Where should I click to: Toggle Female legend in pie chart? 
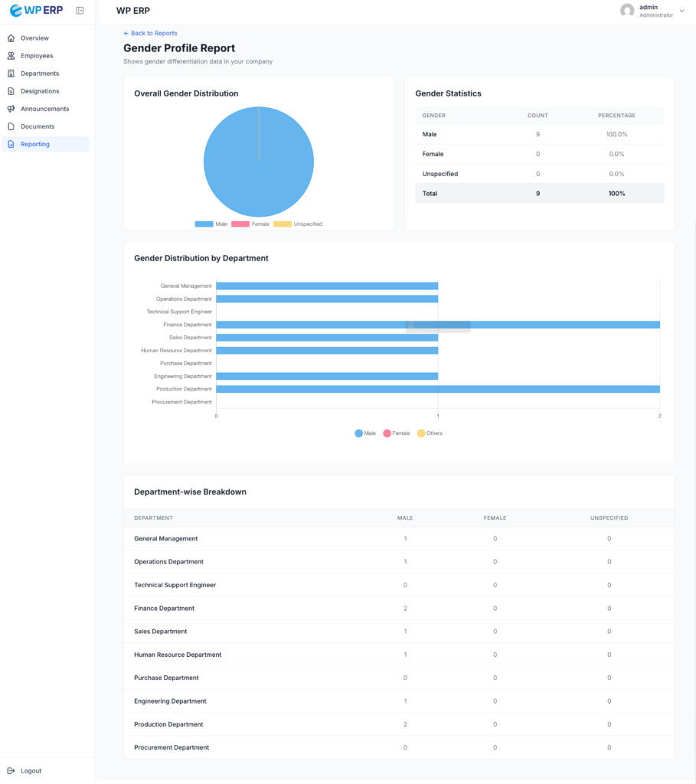click(250, 224)
